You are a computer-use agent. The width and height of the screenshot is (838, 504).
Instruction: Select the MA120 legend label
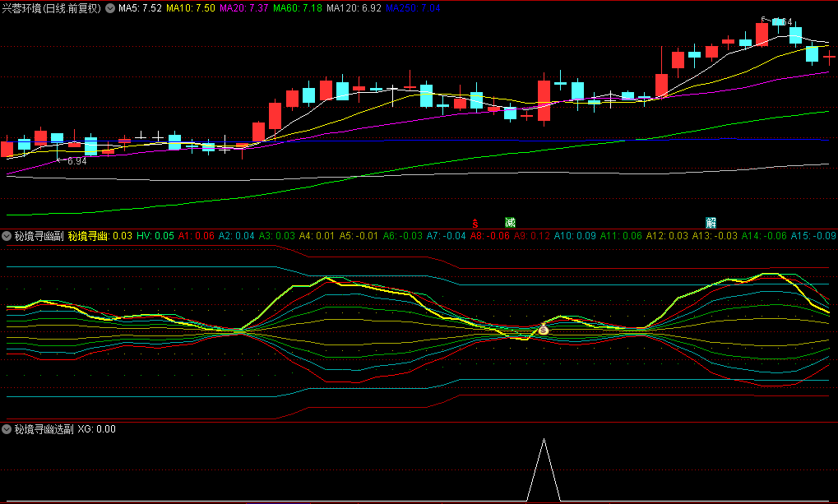[354, 8]
